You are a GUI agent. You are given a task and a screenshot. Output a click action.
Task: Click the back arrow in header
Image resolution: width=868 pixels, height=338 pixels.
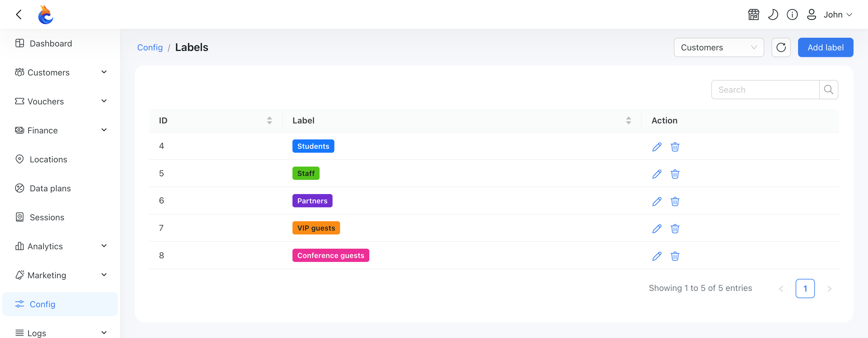pos(19,14)
